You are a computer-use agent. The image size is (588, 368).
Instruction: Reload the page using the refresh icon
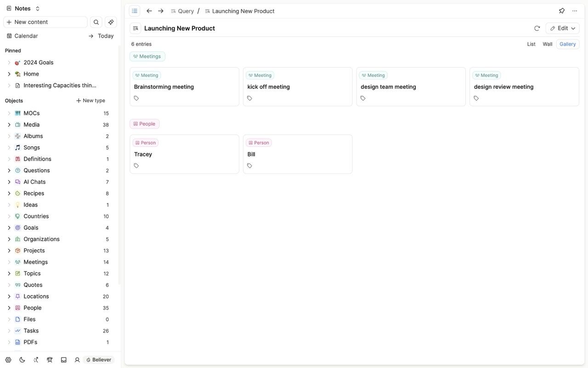pyautogui.click(x=537, y=28)
